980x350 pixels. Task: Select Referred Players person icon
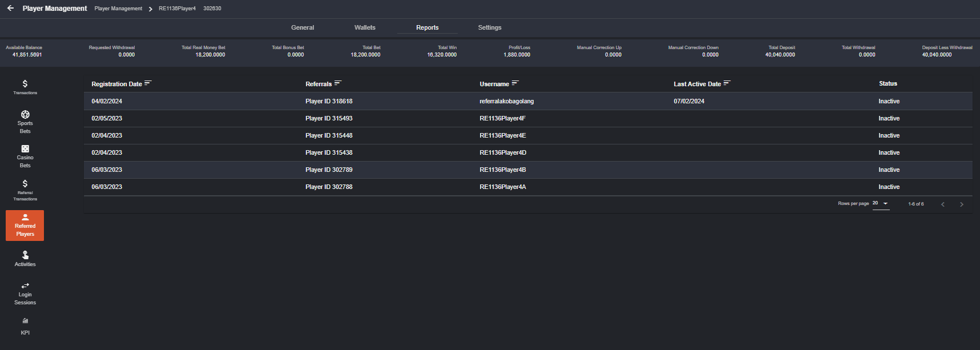click(25, 217)
